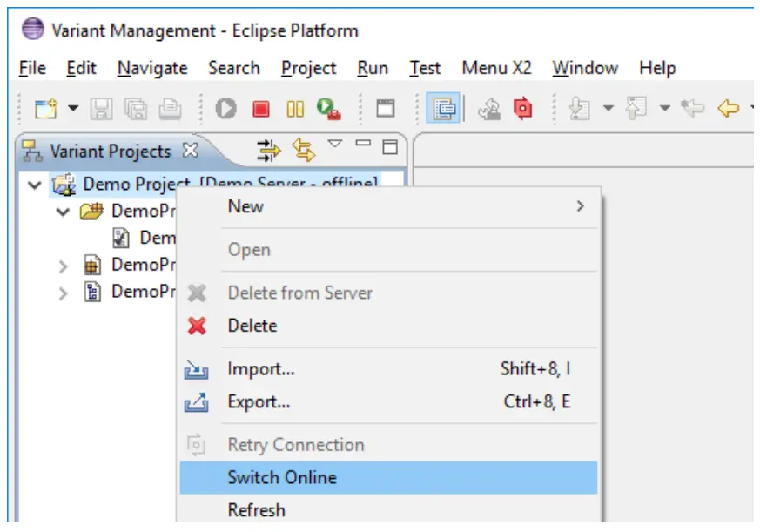Open the Project menu
This screenshot has width=760, height=532.
point(308,68)
